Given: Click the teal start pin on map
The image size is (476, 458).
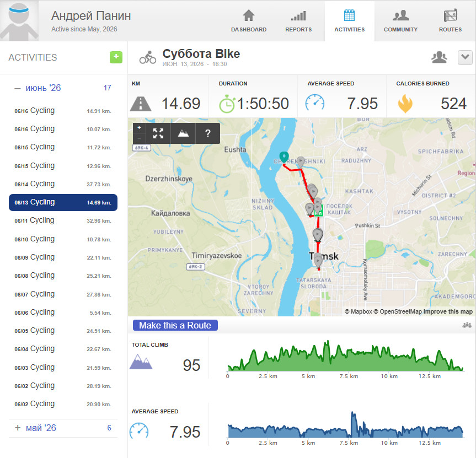Looking at the screenshot, I should point(284,157).
